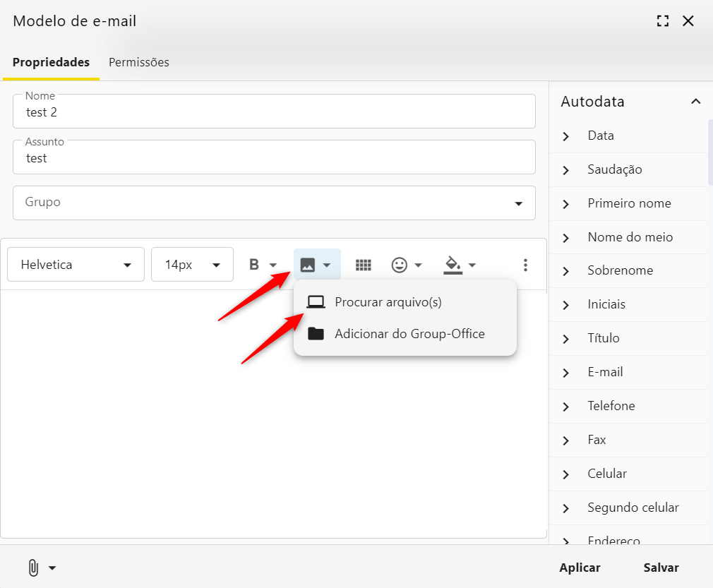
Task: Click the insert image icon in toolbar
Action: [308, 265]
